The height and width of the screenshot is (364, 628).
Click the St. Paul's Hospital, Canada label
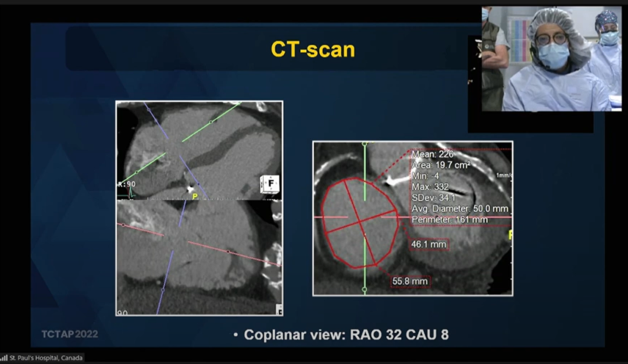[x=45, y=358]
